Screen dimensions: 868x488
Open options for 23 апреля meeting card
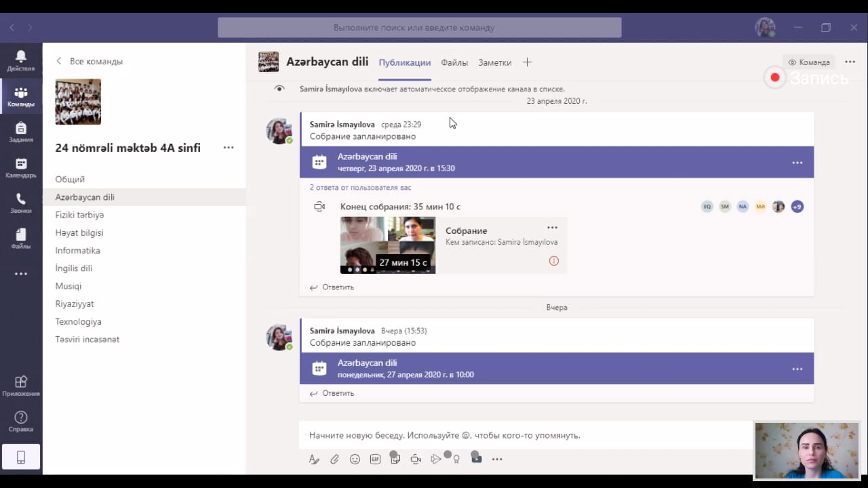point(797,163)
